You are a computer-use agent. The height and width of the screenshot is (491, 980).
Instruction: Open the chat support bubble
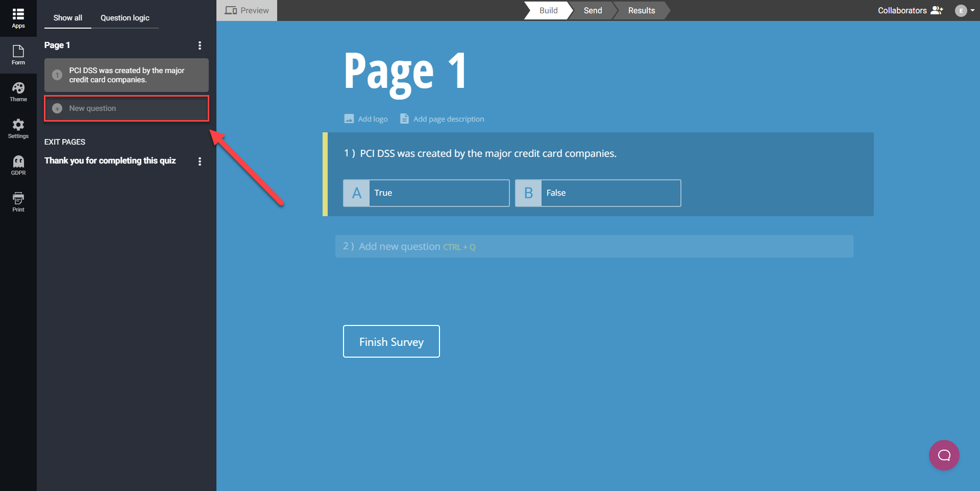tap(944, 455)
